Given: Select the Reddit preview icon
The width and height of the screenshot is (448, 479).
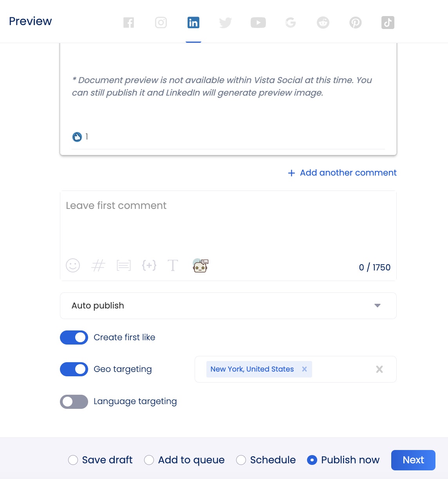Looking at the screenshot, I should [x=323, y=23].
